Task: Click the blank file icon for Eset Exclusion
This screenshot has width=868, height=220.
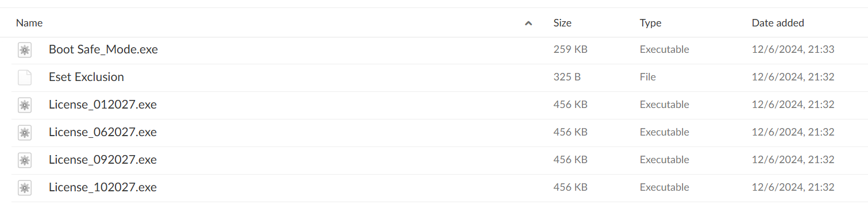Action: 24,78
